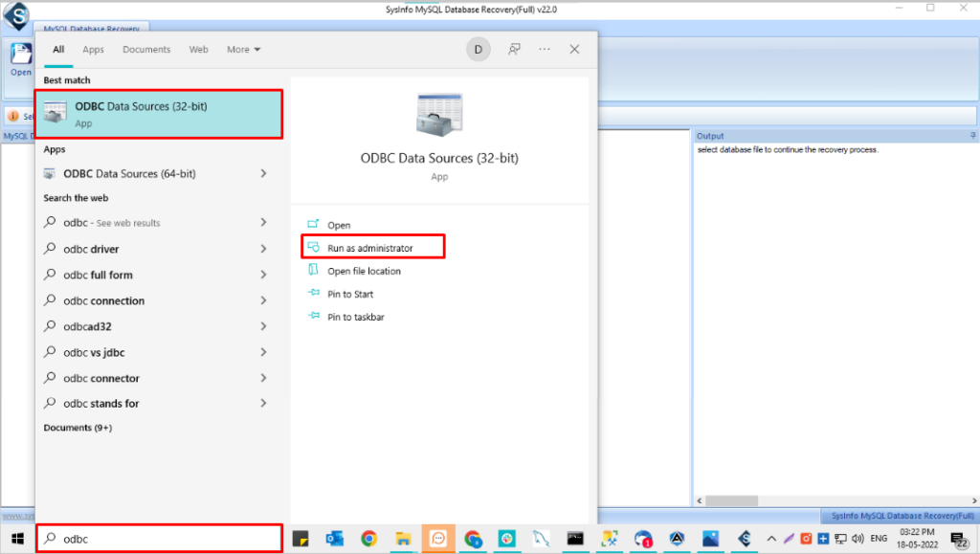Open the sticky notes taskbar icon
This screenshot has height=554, width=980.
pos(300,539)
